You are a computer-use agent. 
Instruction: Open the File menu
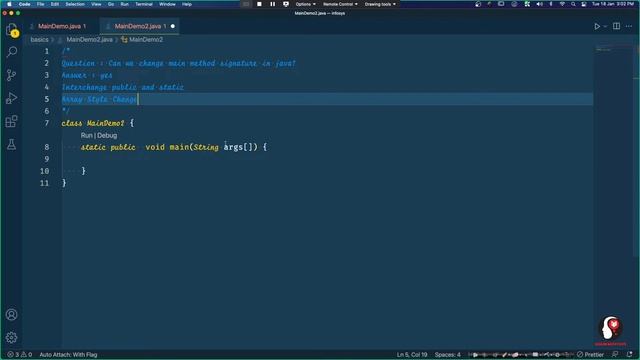pos(40,4)
